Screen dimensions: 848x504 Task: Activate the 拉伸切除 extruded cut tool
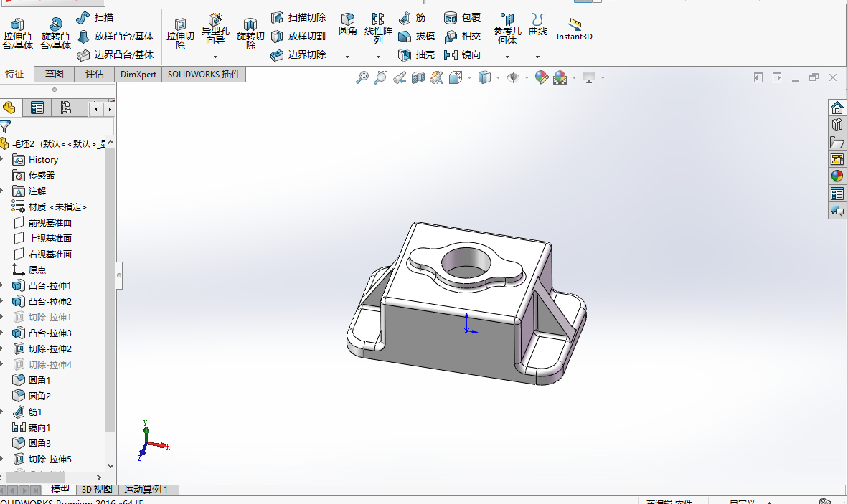pos(180,34)
